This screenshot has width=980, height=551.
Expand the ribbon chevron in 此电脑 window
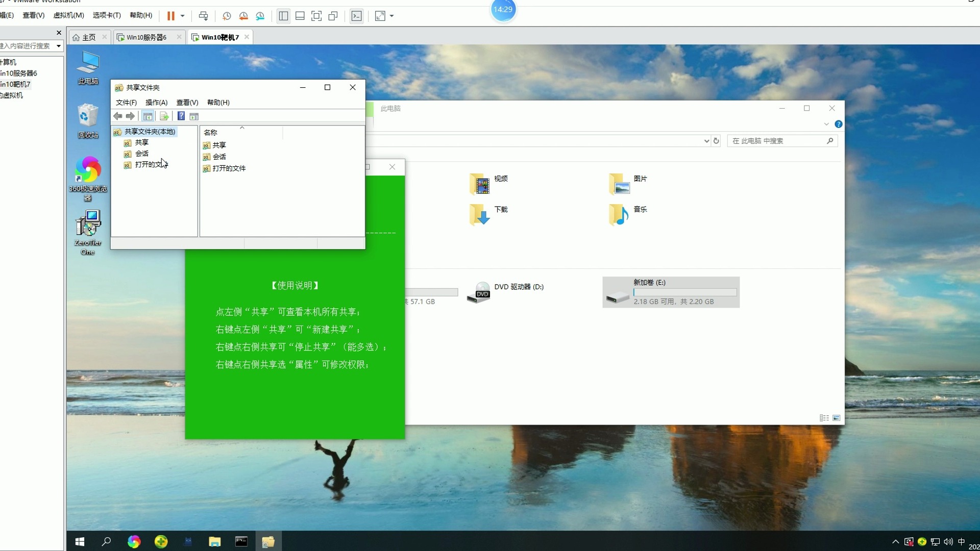826,124
